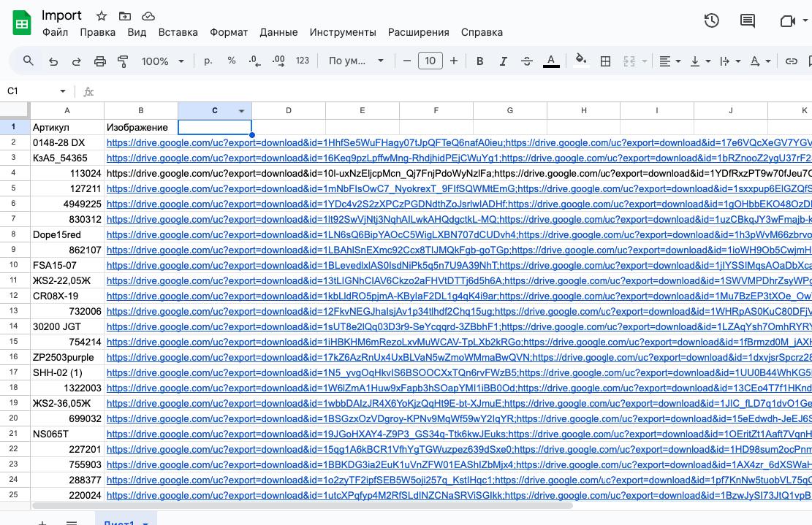This screenshot has height=525, width=812.
Task: Toggle strikethrough formatting
Action: point(527,61)
